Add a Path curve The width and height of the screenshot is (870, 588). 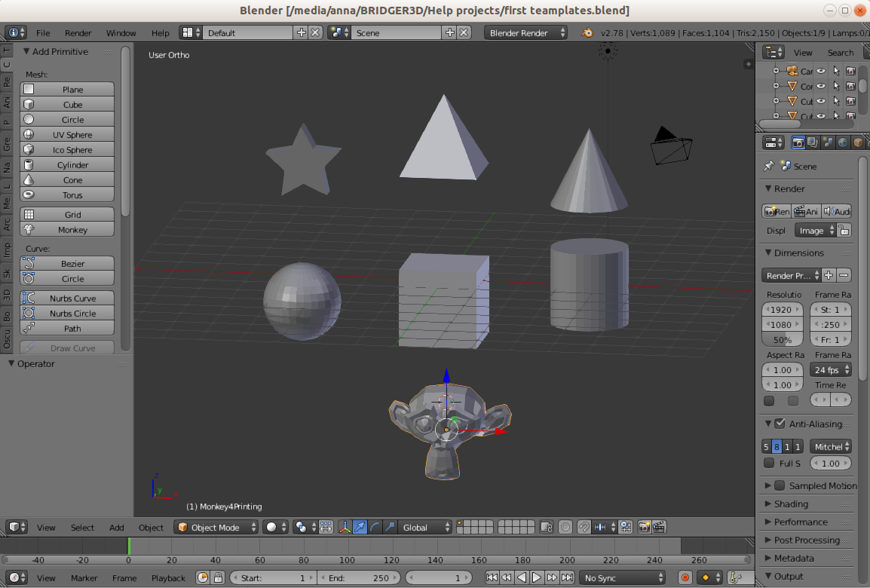point(67,329)
